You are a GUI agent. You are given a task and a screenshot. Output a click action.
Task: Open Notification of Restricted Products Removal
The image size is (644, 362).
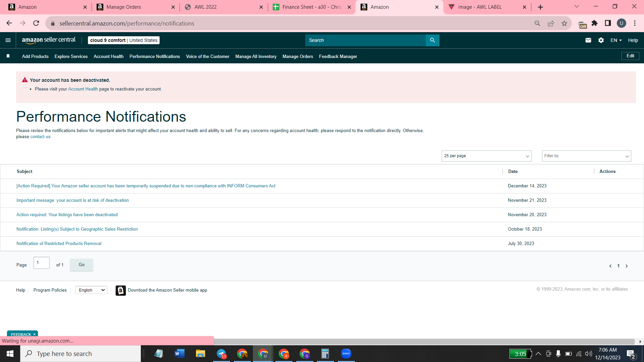pyautogui.click(x=59, y=244)
